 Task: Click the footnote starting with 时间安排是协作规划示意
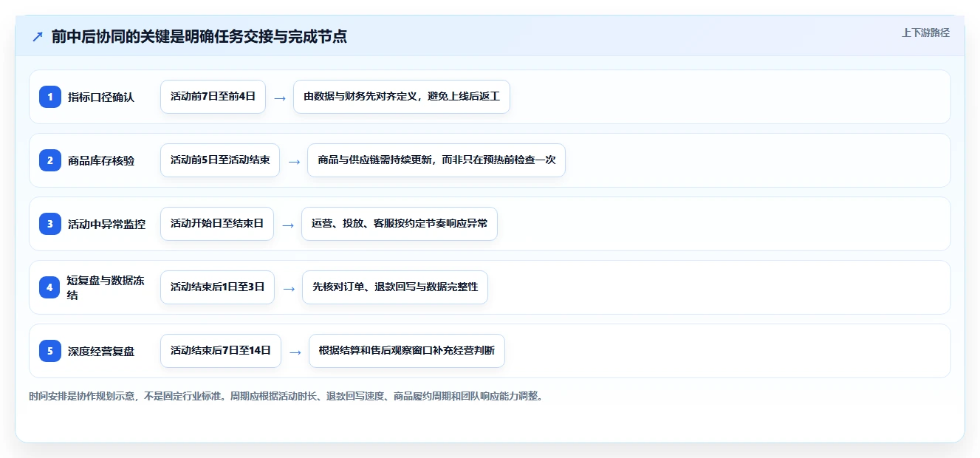coord(287,396)
